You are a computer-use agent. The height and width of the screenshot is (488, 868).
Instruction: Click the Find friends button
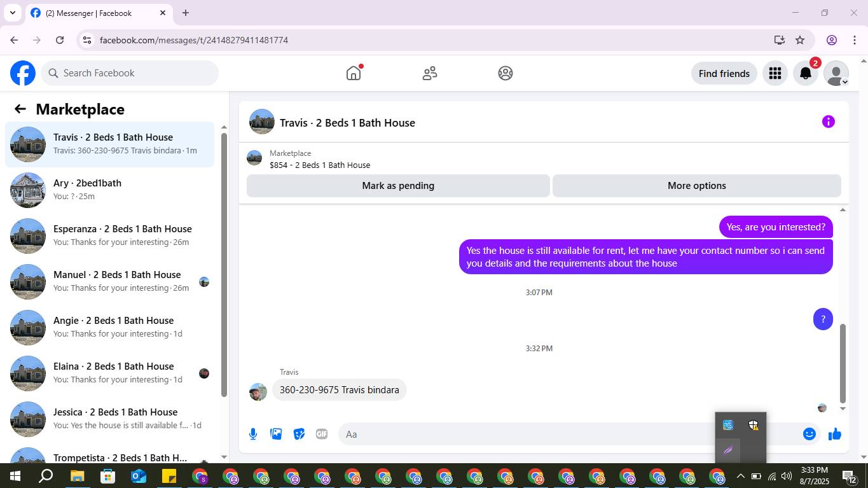(x=724, y=73)
